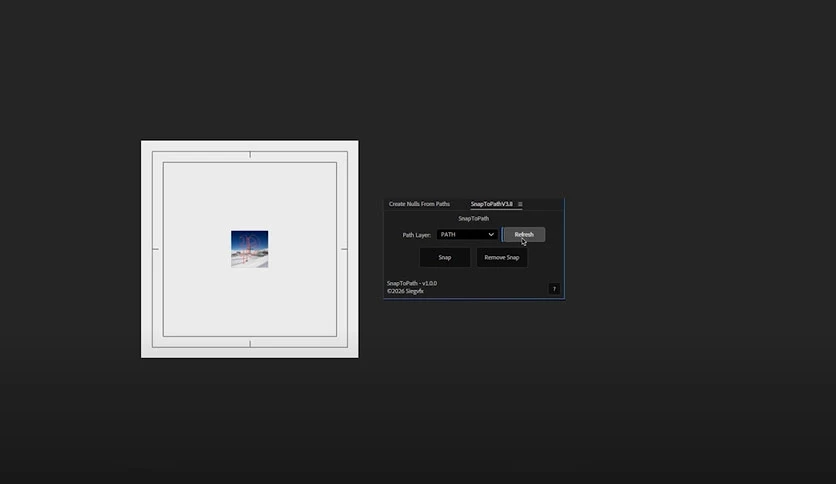Click the SnapToPath heading text
The height and width of the screenshot is (484, 836).
(x=473, y=219)
